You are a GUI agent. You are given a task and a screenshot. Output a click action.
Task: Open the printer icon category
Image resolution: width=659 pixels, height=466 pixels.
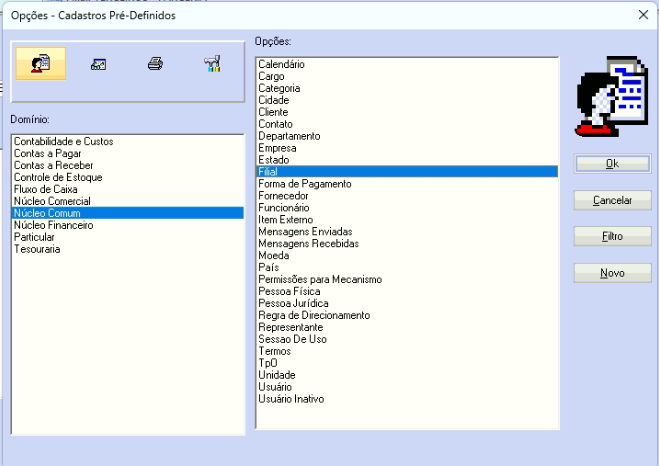155,64
